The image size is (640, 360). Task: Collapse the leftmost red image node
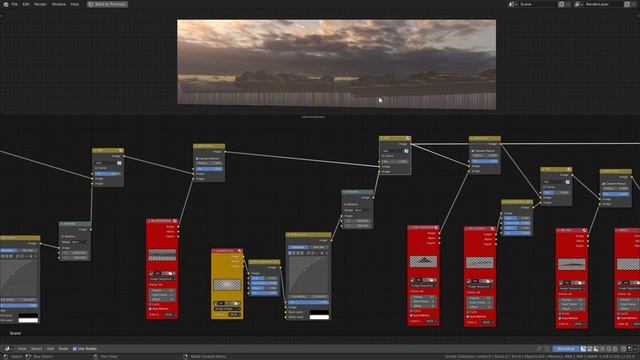click(149, 221)
